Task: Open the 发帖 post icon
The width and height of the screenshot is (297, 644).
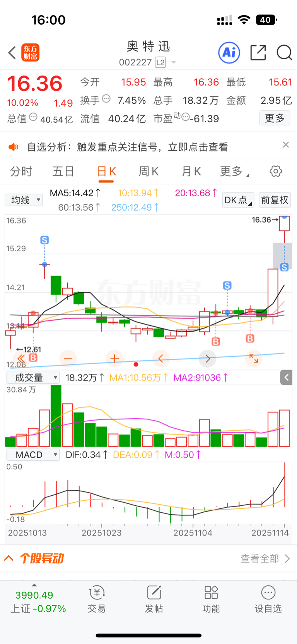Action: click(154, 599)
